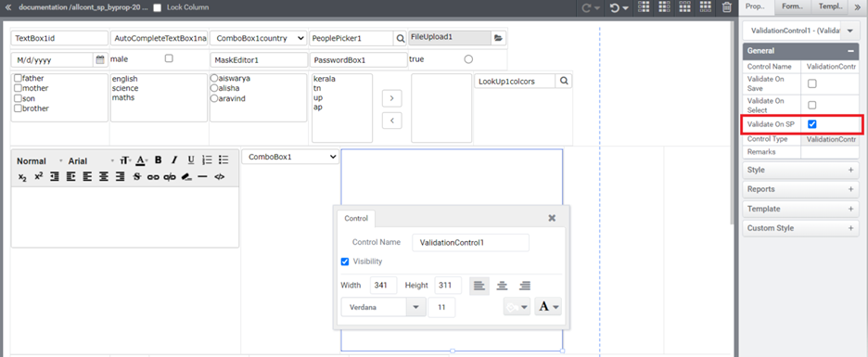The height and width of the screenshot is (357, 868).
Task: Open the Arial font dropdown in the editor
Action: coord(91,160)
